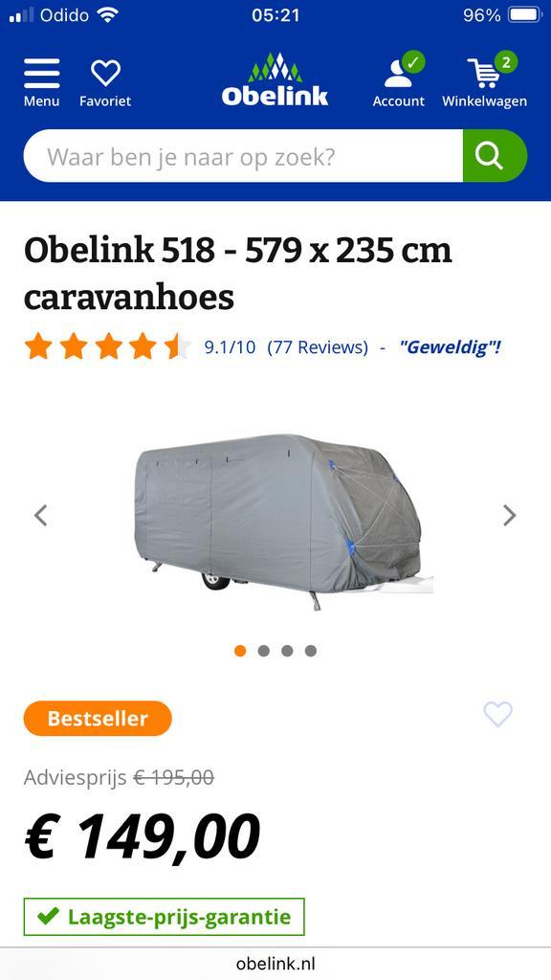This screenshot has width=551, height=980.
Task: Click the green search magnifier button
Action: coord(495,156)
